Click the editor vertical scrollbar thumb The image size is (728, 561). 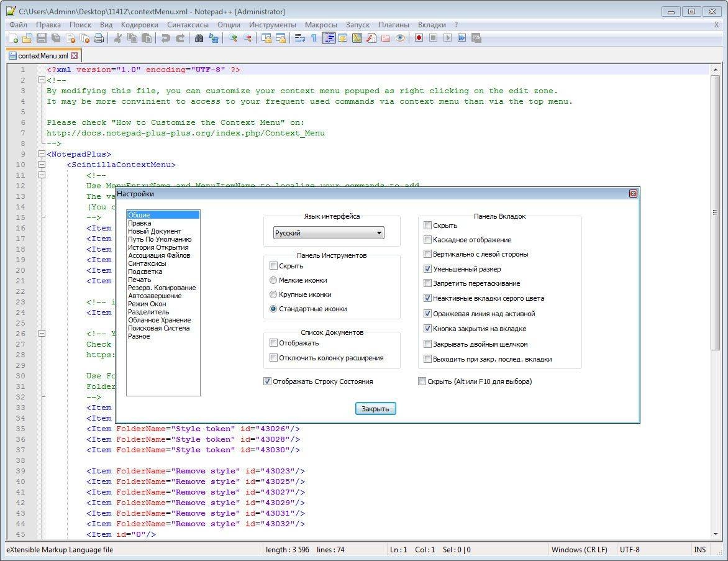715,212
